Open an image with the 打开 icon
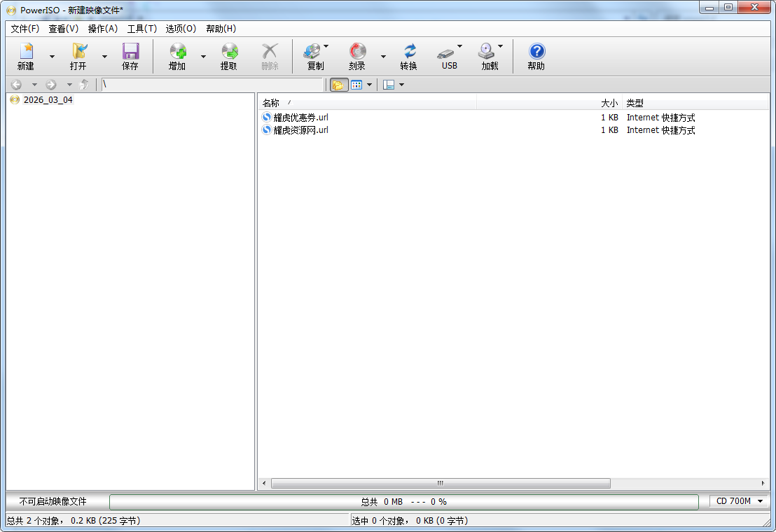 pos(78,56)
